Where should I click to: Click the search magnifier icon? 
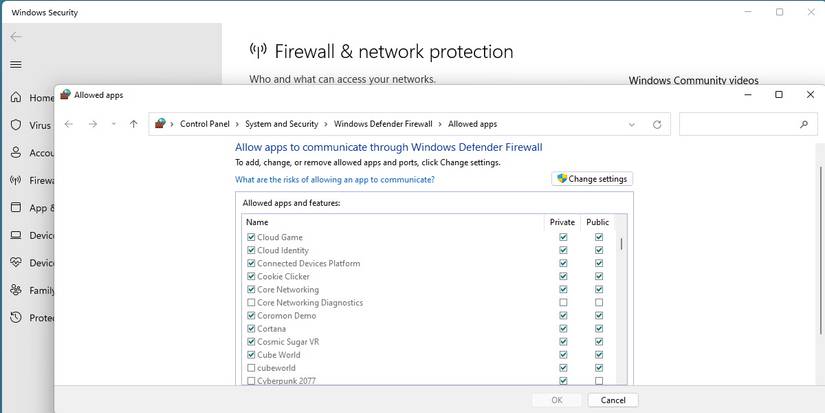click(x=803, y=124)
